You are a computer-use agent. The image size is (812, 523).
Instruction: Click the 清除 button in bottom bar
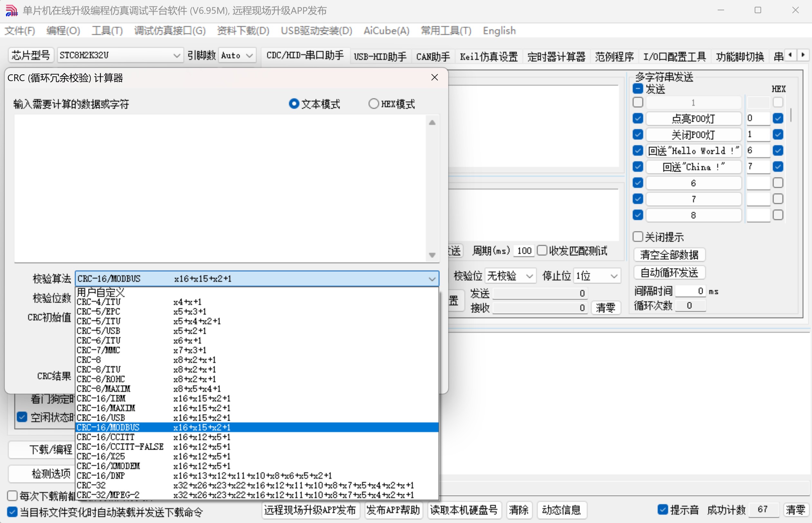pos(518,510)
